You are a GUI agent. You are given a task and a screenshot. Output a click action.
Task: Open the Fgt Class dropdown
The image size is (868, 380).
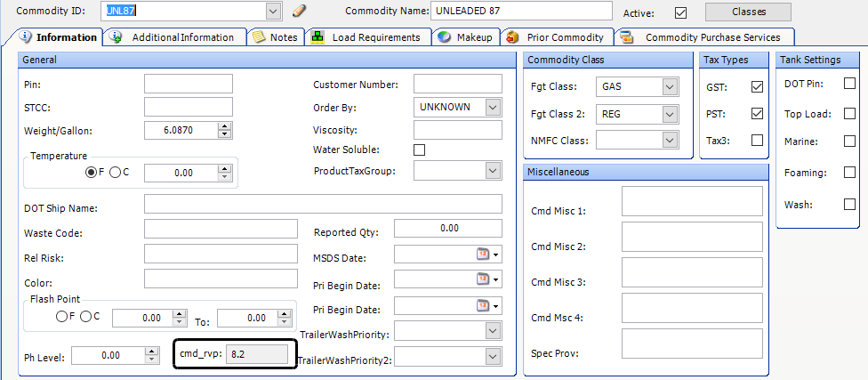[x=670, y=87]
